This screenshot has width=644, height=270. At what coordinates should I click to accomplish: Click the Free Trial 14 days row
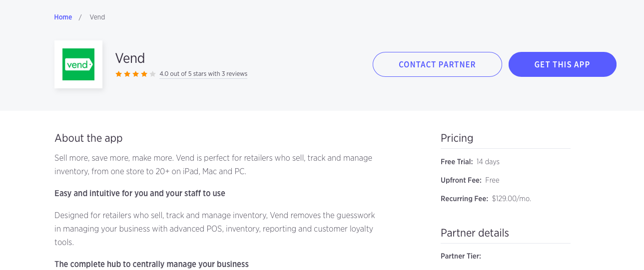pos(470,162)
